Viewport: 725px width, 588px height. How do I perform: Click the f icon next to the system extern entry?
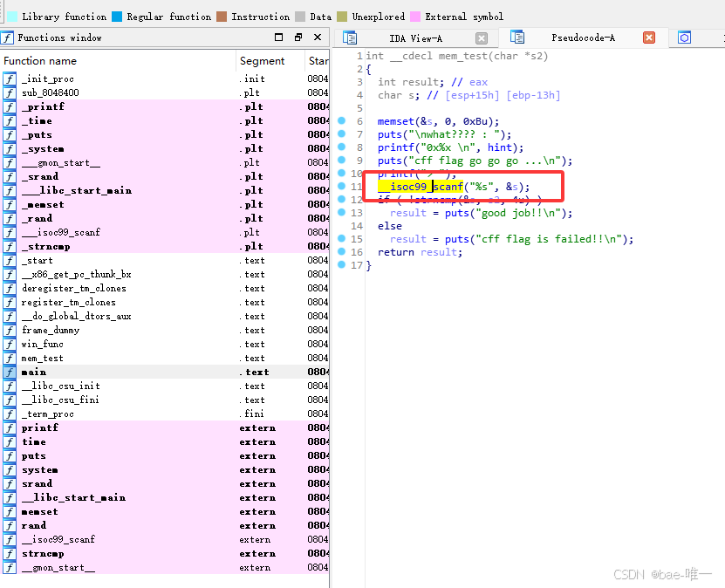pyautogui.click(x=9, y=469)
